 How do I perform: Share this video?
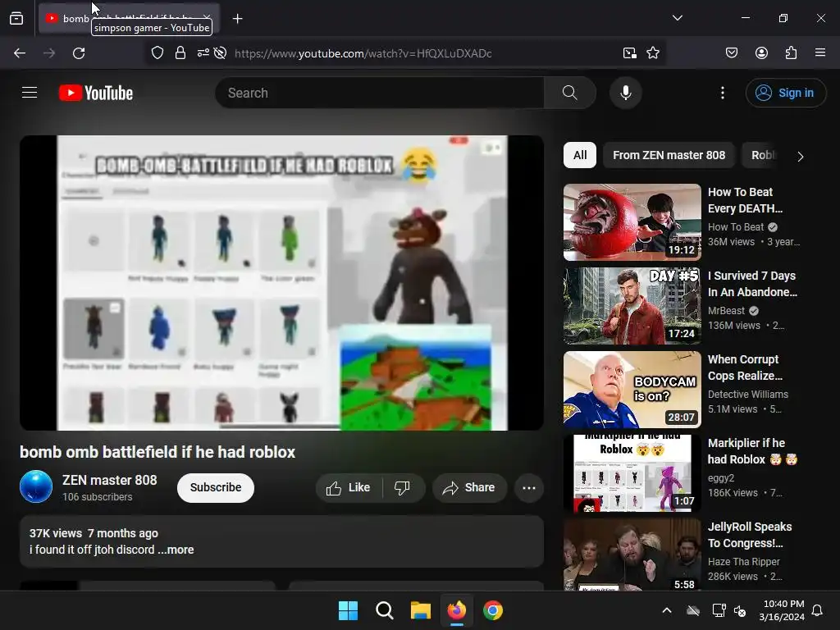469,487
